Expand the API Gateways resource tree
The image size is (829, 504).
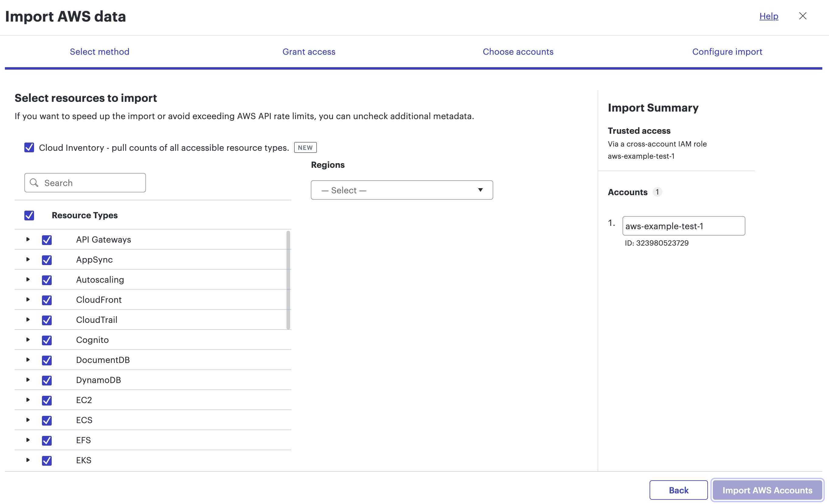28,240
